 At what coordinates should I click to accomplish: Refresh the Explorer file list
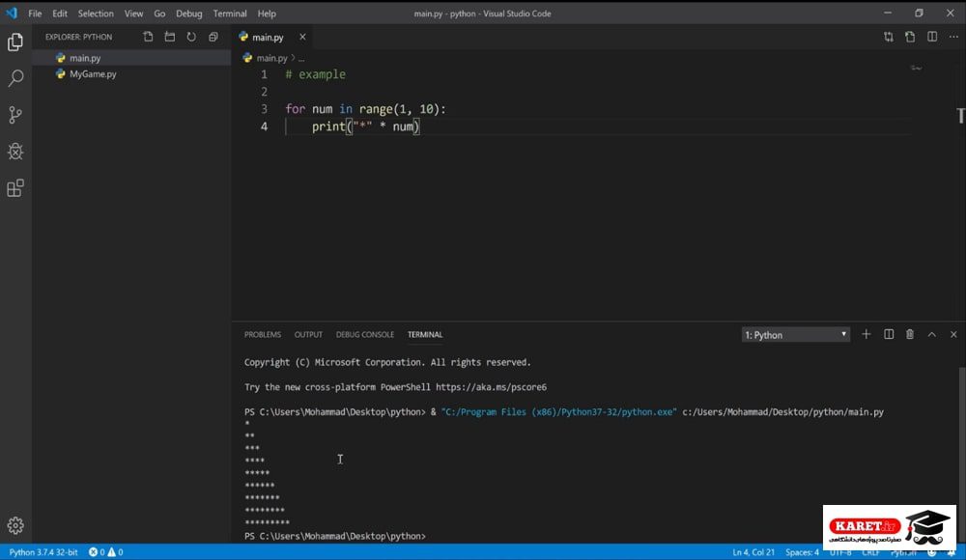[x=191, y=37]
